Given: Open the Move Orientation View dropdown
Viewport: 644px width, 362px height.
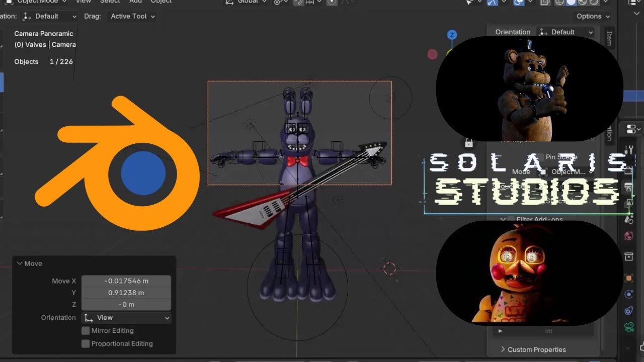Looking at the screenshot, I should tap(126, 318).
